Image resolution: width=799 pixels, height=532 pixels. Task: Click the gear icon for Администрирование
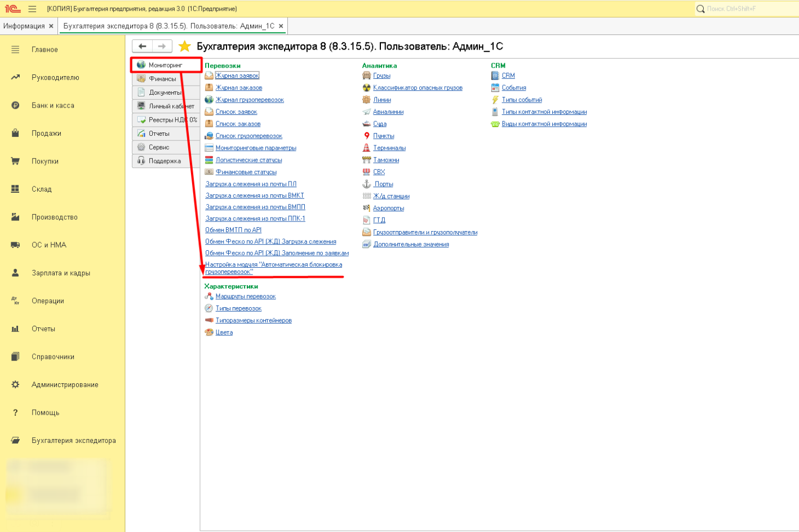pos(15,384)
